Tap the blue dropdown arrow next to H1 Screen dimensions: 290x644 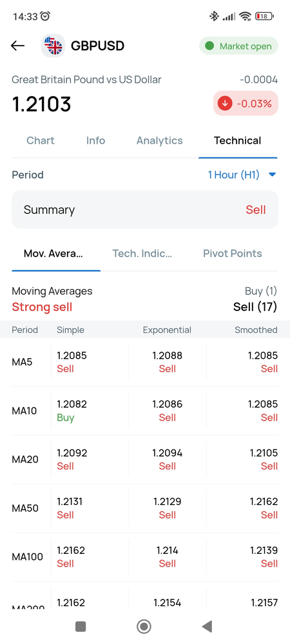[272, 175]
